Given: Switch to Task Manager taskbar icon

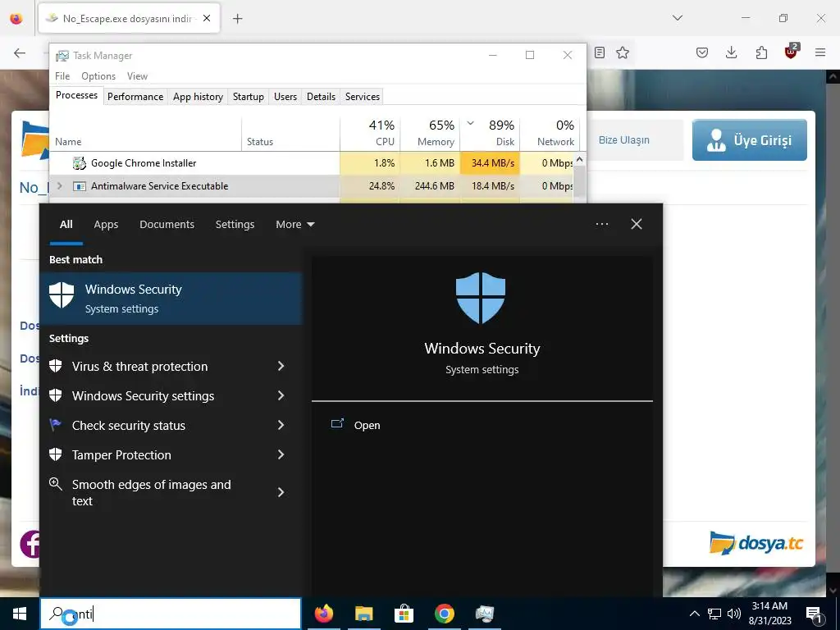Looking at the screenshot, I should (484, 614).
